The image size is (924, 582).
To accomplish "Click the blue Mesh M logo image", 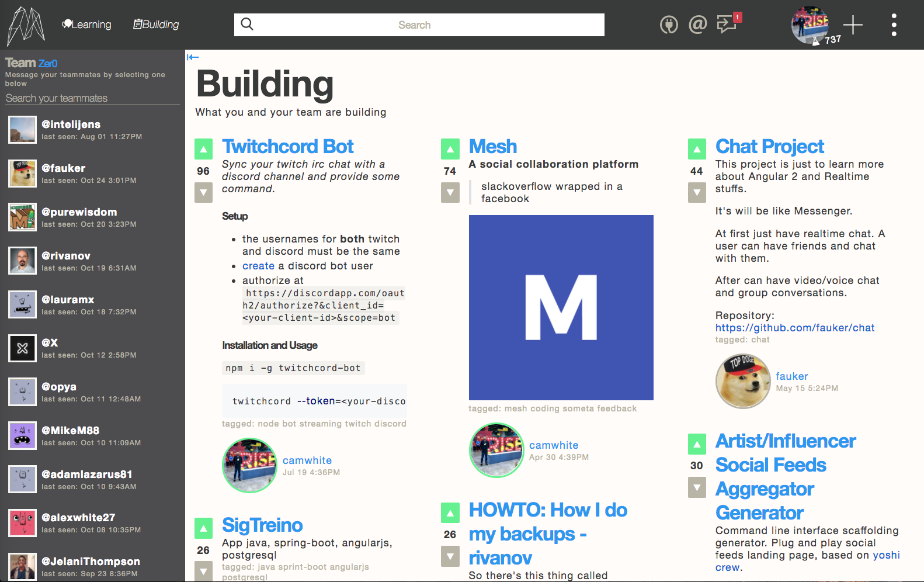I will coord(561,307).
